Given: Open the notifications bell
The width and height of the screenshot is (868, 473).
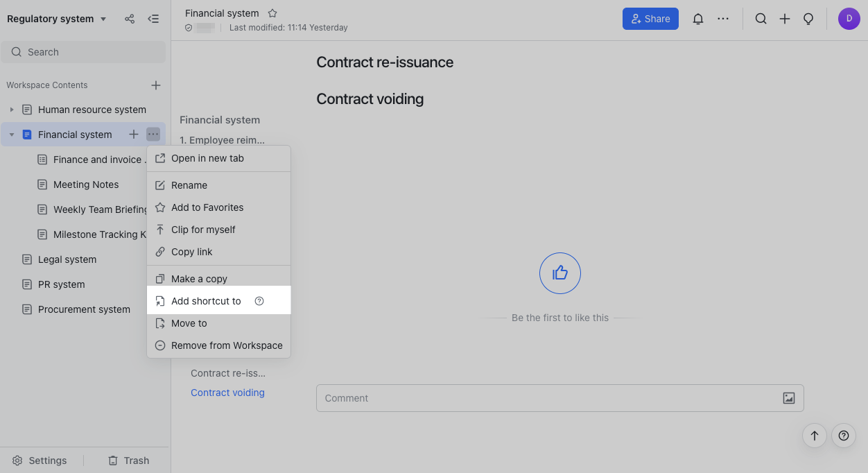Looking at the screenshot, I should click(698, 19).
